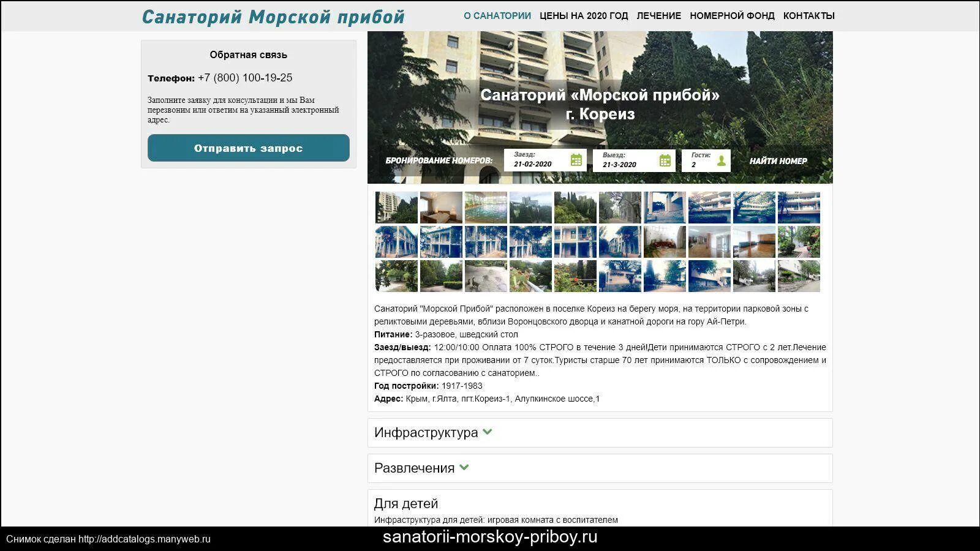Screen dimensions: 980x551
Task: Click the sanatorii-morskoy-priboy.ru caption text
Action: coord(490,537)
